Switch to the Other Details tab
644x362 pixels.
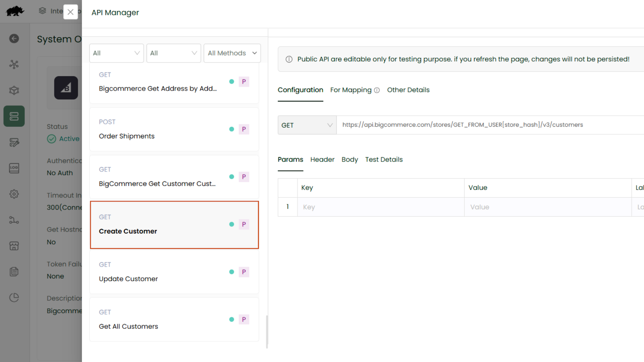[408, 90]
